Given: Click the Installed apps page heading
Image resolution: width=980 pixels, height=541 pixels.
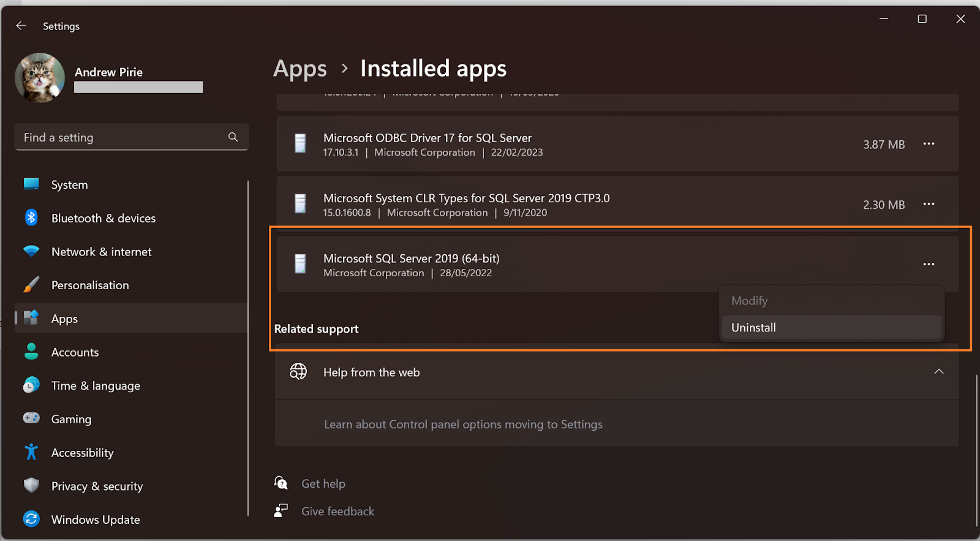Looking at the screenshot, I should (433, 69).
